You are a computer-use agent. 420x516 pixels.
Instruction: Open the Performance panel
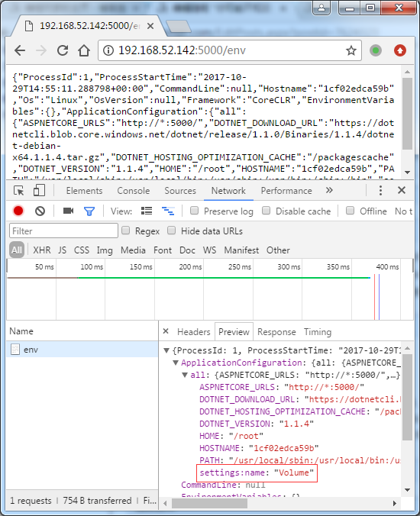(286, 191)
